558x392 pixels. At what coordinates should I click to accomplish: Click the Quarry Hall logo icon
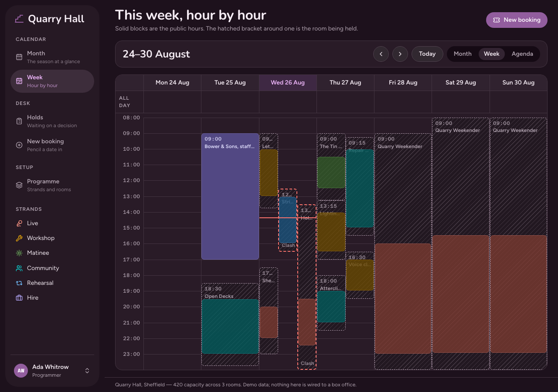[19, 19]
